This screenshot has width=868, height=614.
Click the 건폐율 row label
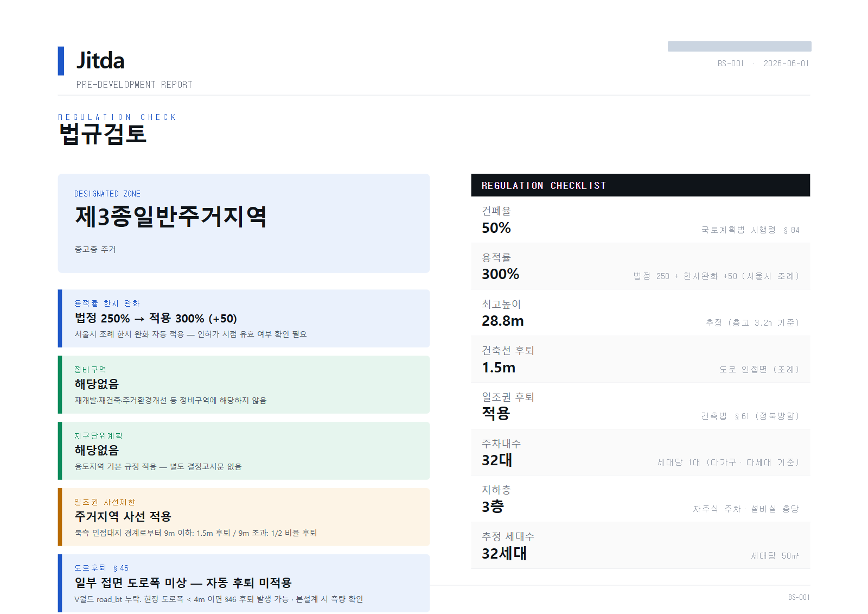(496, 211)
